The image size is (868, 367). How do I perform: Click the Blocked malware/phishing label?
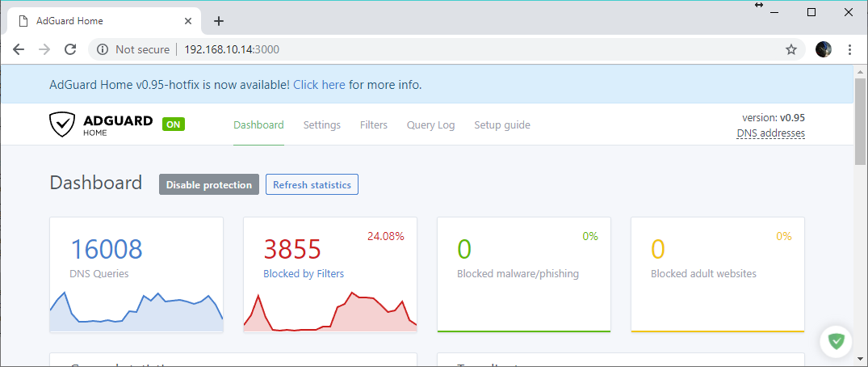coord(518,273)
